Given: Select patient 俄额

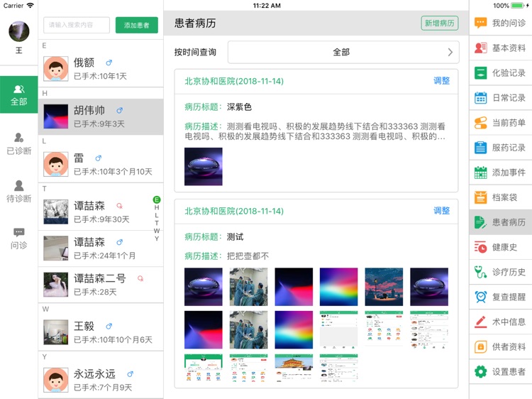Looking at the screenshot, I should click(101, 69).
